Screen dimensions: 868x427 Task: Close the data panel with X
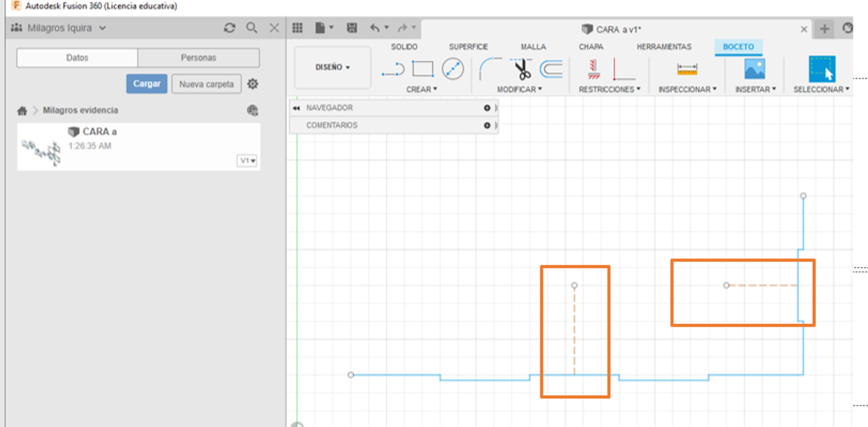274,28
